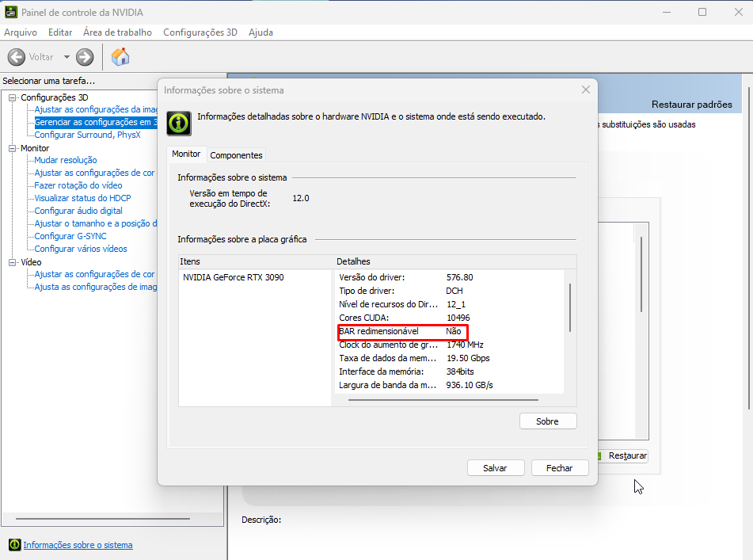This screenshot has width=753, height=560.
Task: Open Configurar G-SYNC
Action: (70, 236)
